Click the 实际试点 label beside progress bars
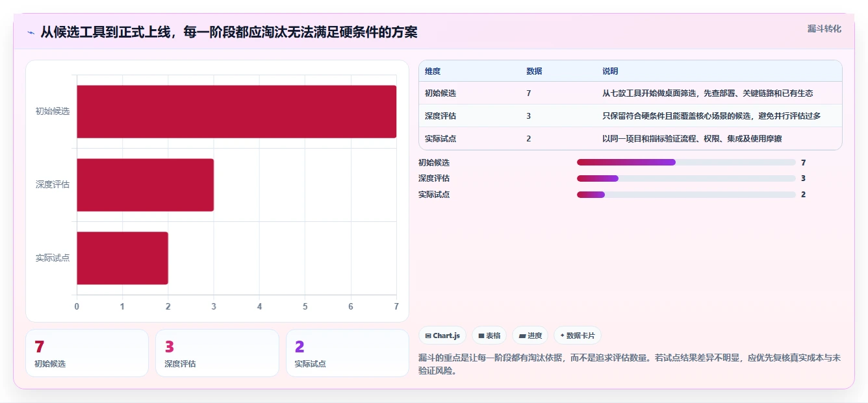 [434, 195]
